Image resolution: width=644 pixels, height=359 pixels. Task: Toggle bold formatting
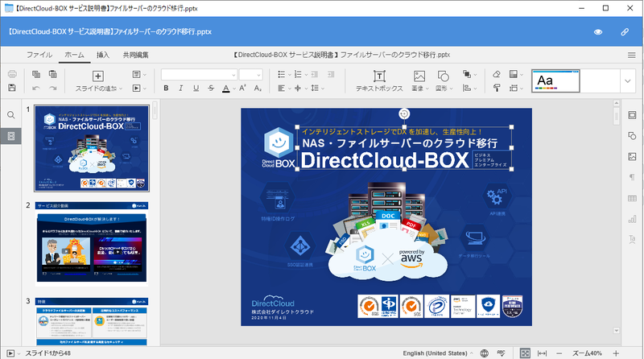click(166, 88)
